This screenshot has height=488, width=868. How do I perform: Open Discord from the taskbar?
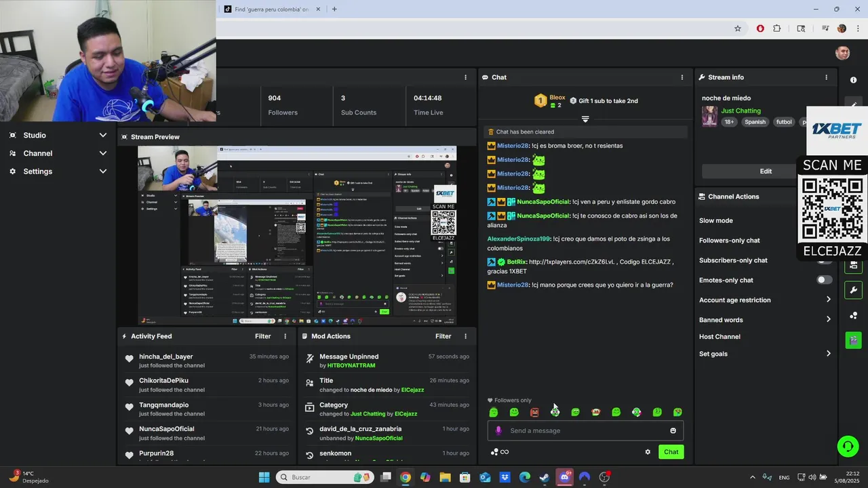(x=564, y=477)
